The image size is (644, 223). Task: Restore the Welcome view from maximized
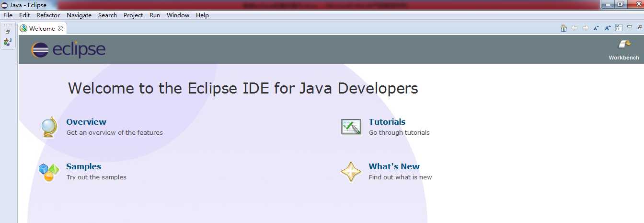640,27
